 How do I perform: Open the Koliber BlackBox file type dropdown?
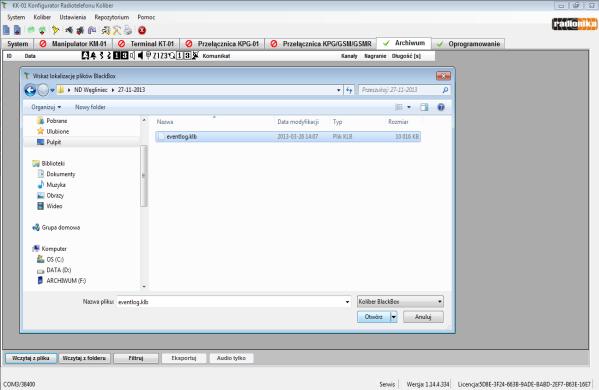(x=400, y=302)
